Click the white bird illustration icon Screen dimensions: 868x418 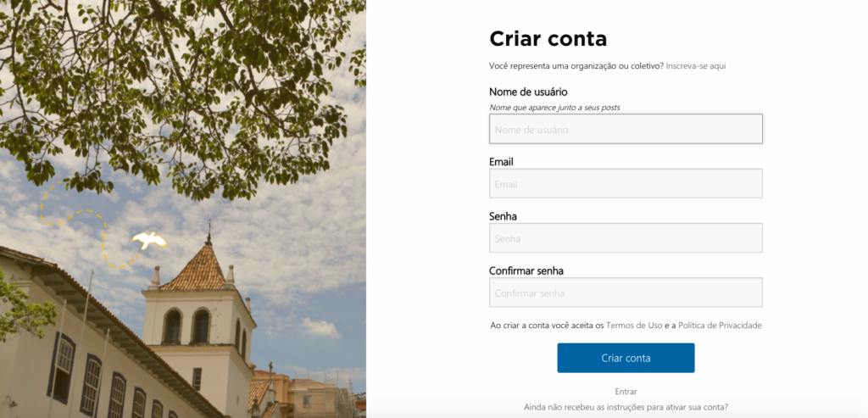[149, 240]
